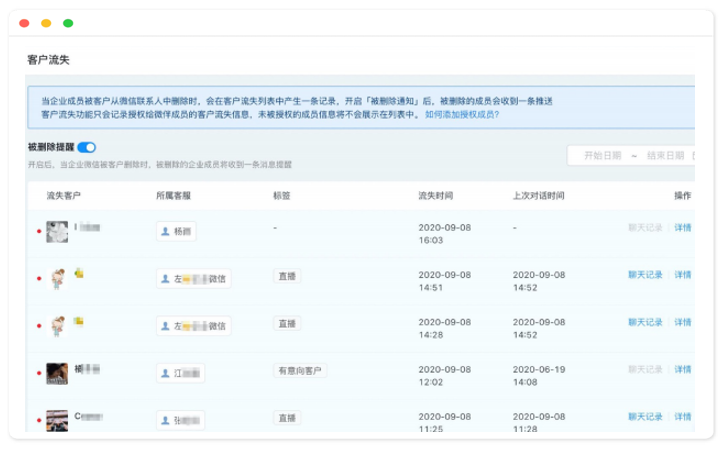Select the 直播 tag in the 14:51 row
The width and height of the screenshot is (722, 449).
pos(287,276)
